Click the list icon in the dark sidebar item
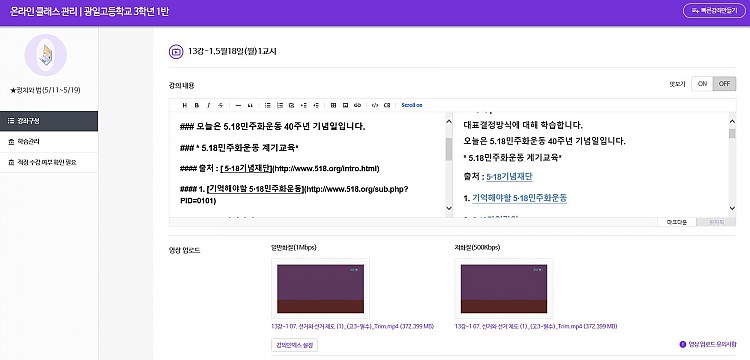The height and width of the screenshot is (360, 750). tap(11, 121)
